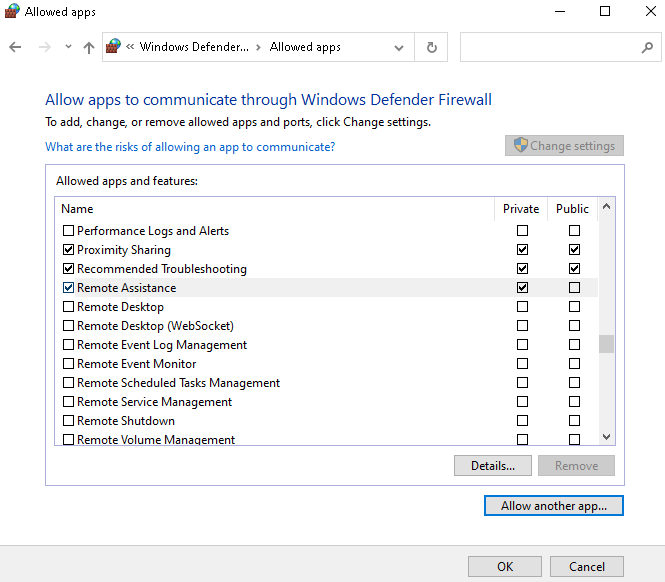The height and width of the screenshot is (582, 665).
Task: Click the Public column header
Action: [572, 209]
